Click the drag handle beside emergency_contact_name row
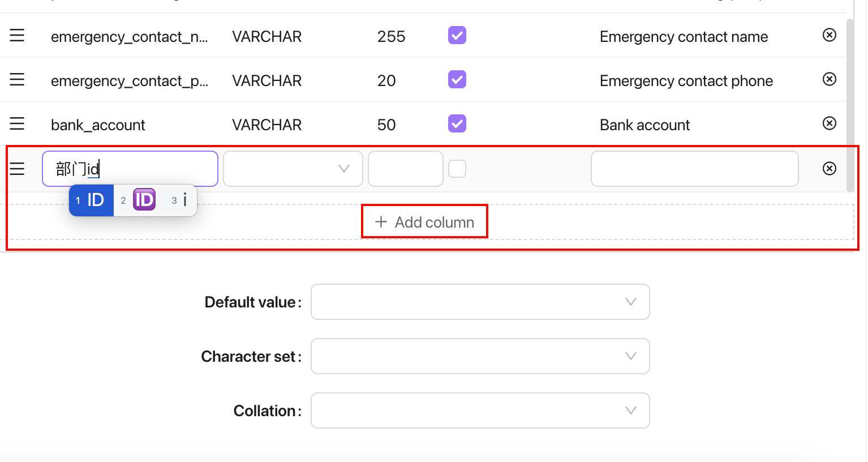 pyautogui.click(x=17, y=35)
